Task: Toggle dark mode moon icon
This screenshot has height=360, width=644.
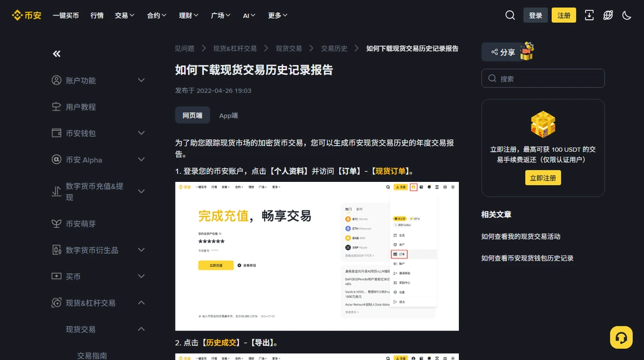Action: pos(627,15)
